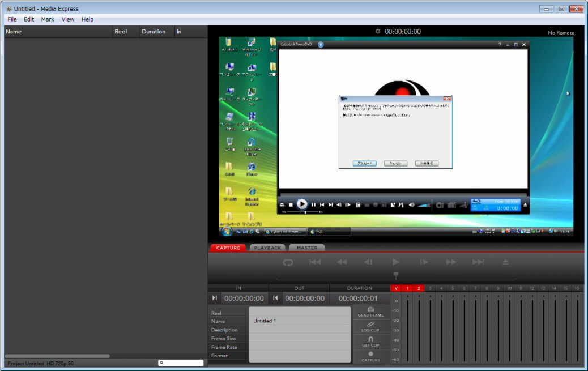This screenshot has width=588, height=371.
Task: Open the View menu
Action: [x=68, y=19]
